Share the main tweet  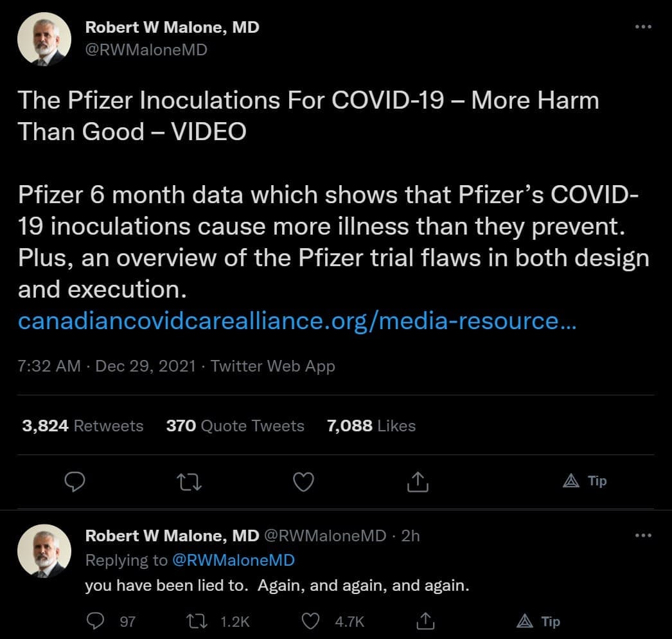(418, 481)
